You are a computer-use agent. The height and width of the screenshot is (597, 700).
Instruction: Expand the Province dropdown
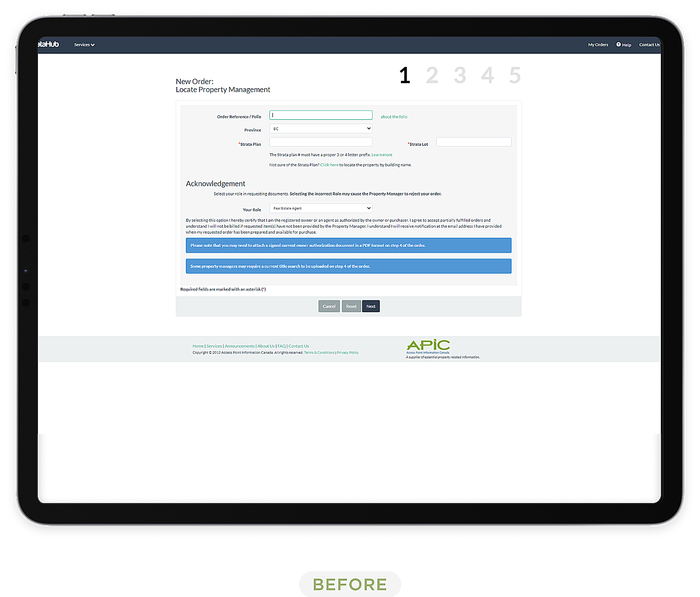tap(321, 129)
